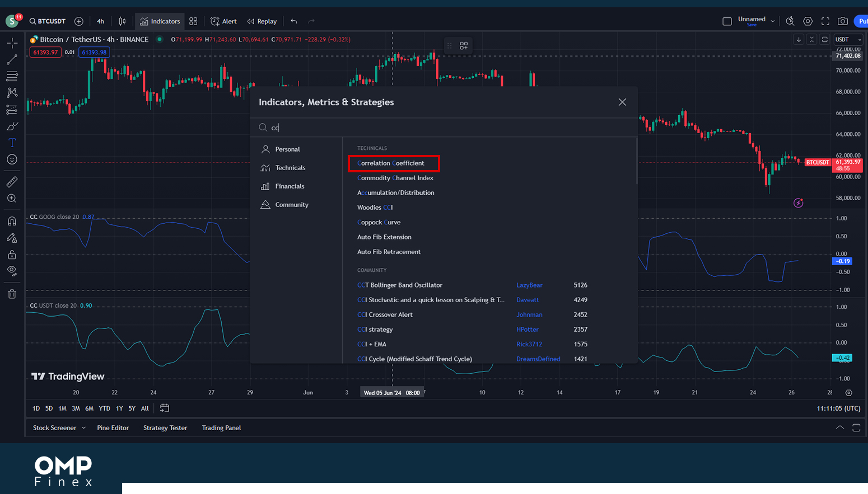Redo chart action

point(311,21)
